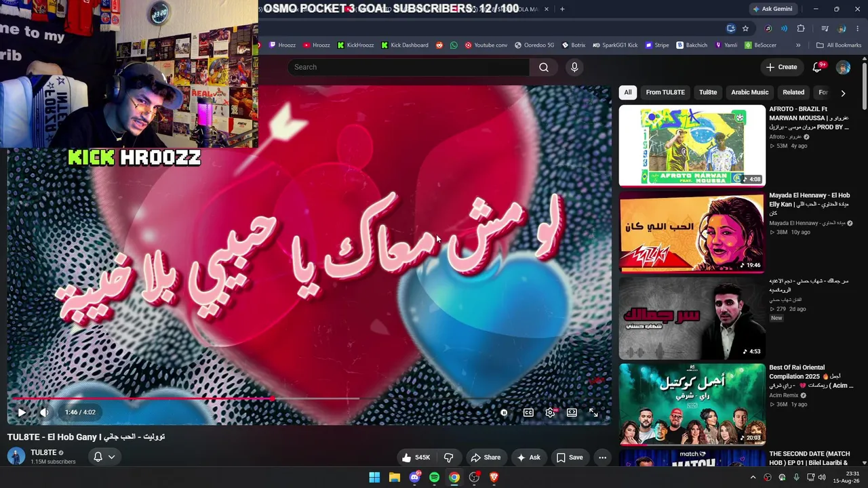The image size is (868, 488).
Task: Share this video
Action: point(486,457)
